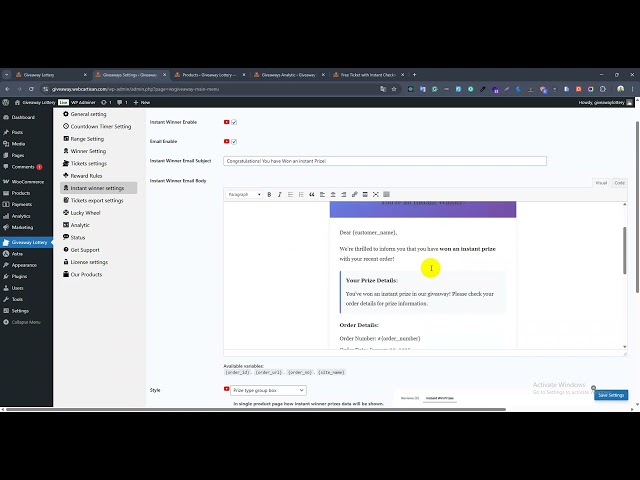This screenshot has width=640, height=480.
Task: Open the Style 'Prize type group box' dropdown
Action: coord(268,391)
